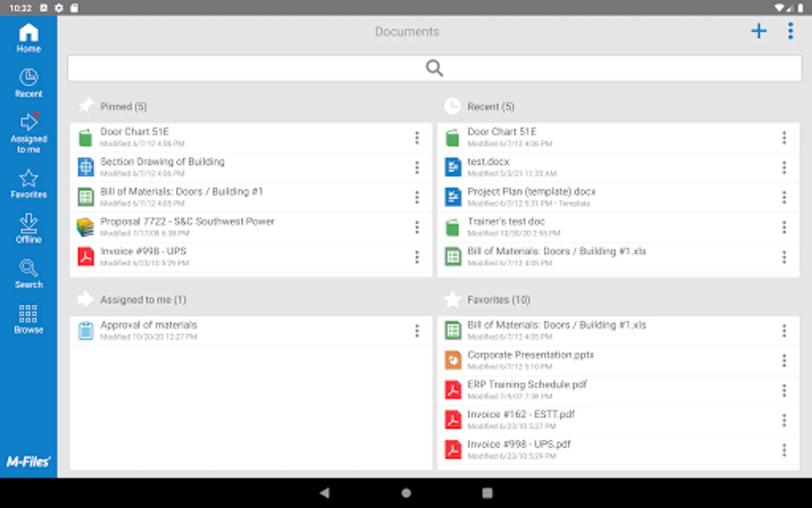Tap the Android back navigation button
The height and width of the screenshot is (508, 812).
pos(325,493)
